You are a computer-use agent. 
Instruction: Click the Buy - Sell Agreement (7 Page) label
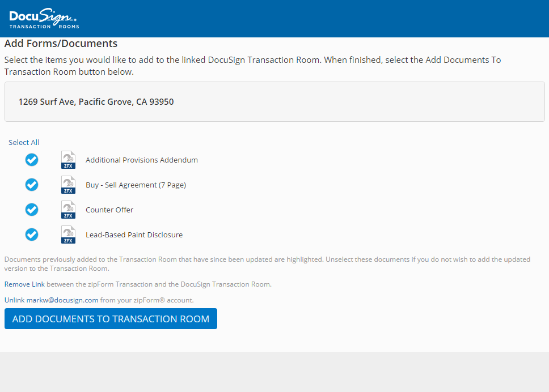pos(136,185)
